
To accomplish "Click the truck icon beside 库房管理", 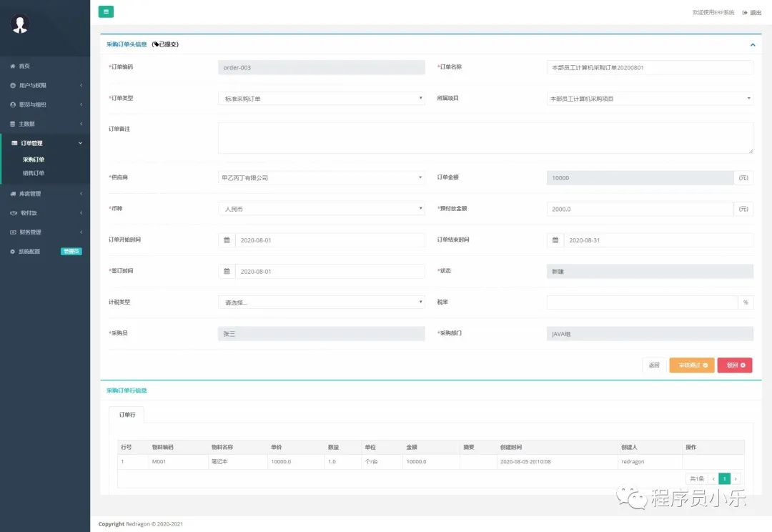I will tap(13, 194).
